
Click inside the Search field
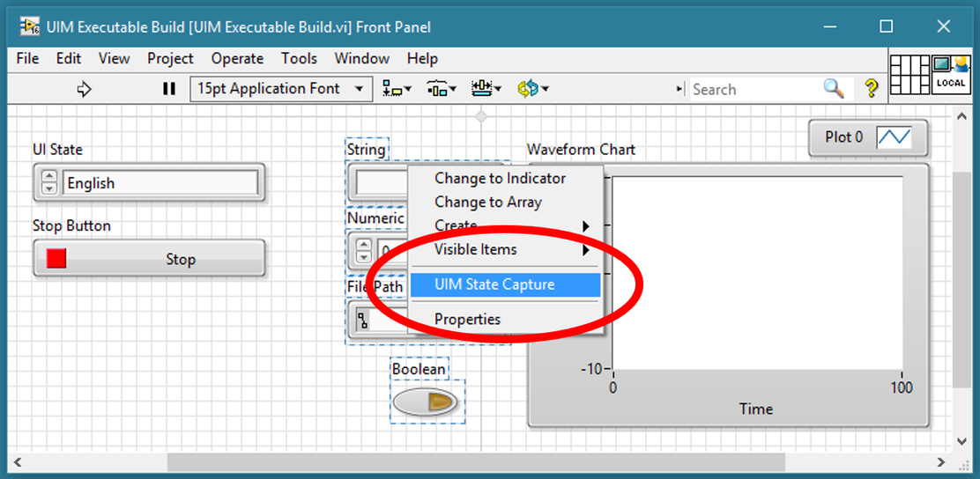click(754, 89)
